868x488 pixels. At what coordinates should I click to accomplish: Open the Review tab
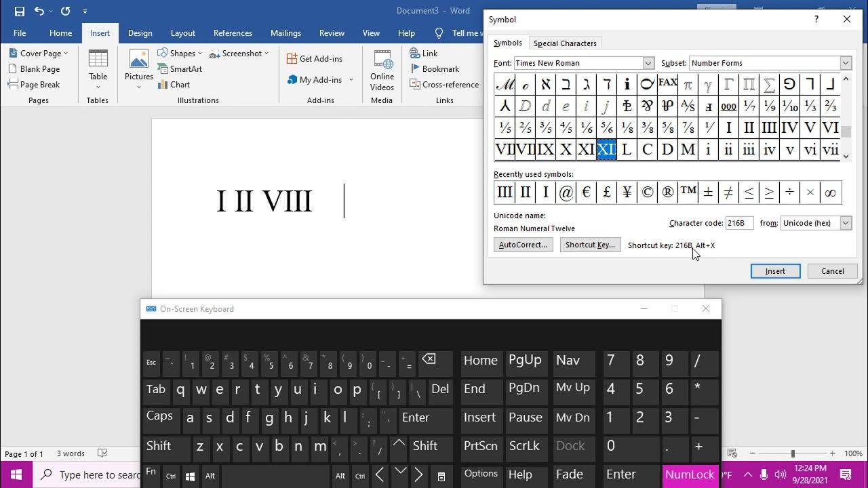tap(332, 33)
